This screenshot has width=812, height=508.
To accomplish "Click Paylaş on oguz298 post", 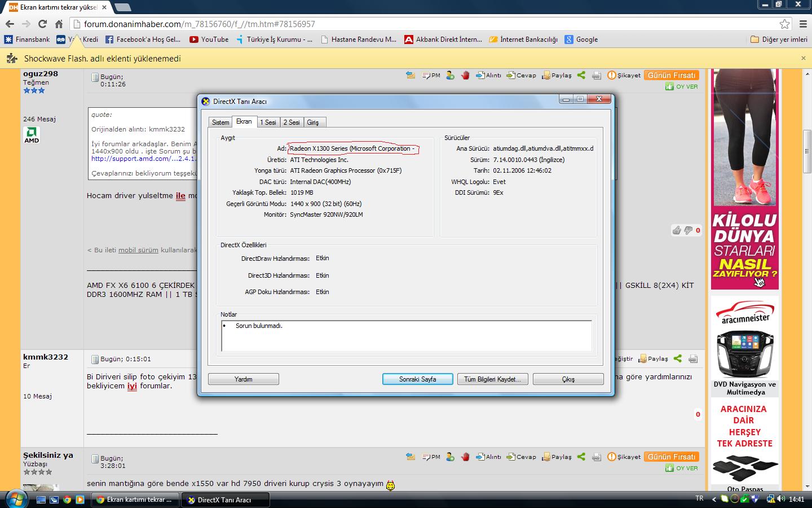I will click(x=557, y=75).
